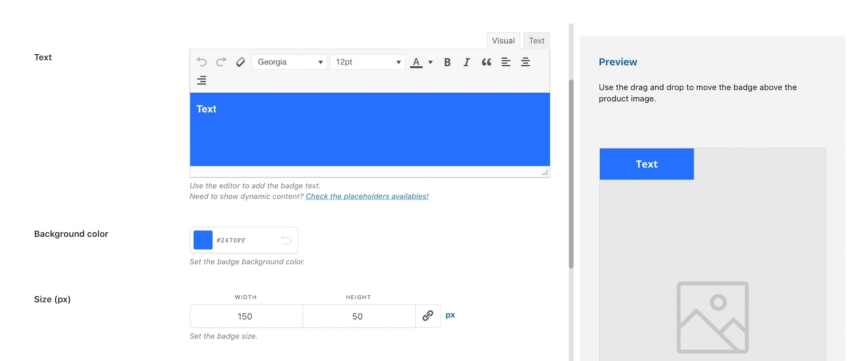Align text right
The image size is (868, 361).
pos(201,80)
